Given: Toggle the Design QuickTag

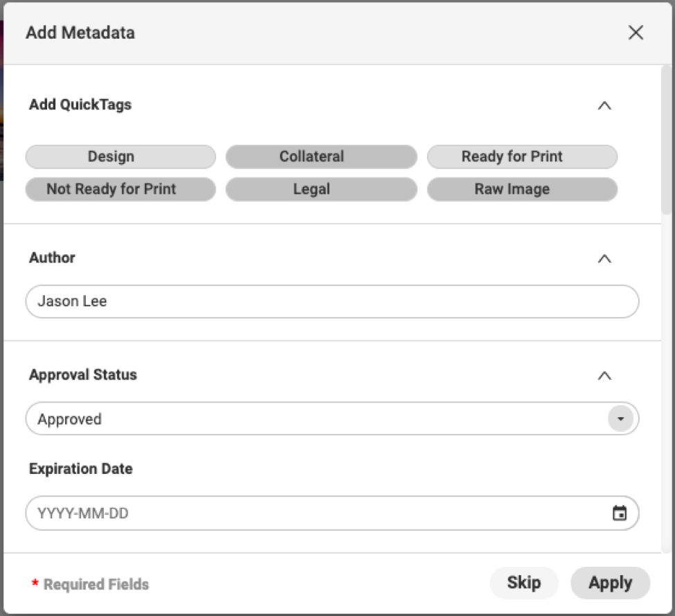Looking at the screenshot, I should click(x=120, y=157).
